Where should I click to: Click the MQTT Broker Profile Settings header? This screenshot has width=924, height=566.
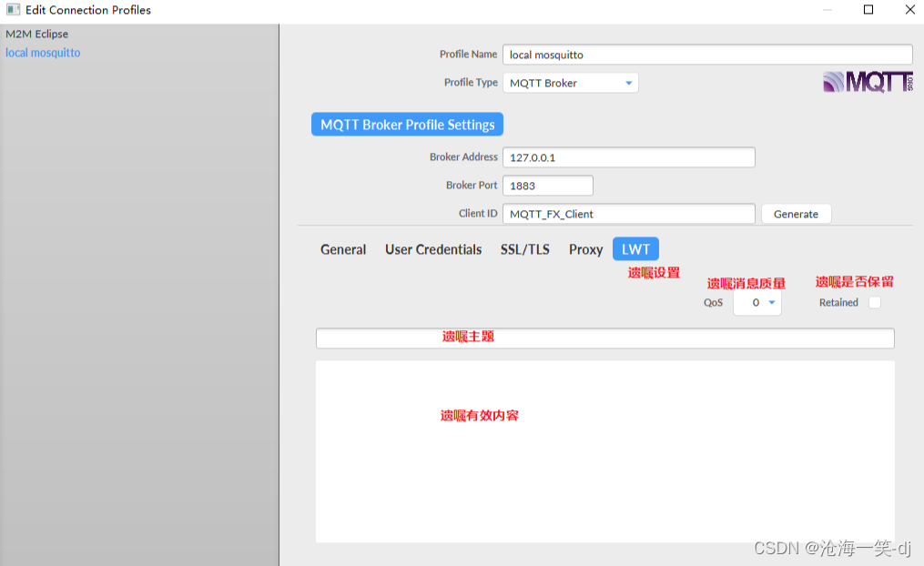[x=407, y=125]
